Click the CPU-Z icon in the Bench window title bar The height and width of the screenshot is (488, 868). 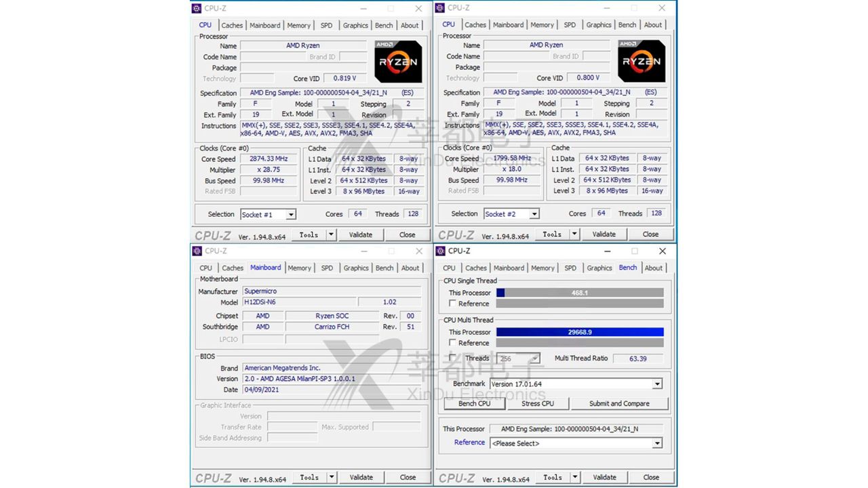(x=440, y=251)
